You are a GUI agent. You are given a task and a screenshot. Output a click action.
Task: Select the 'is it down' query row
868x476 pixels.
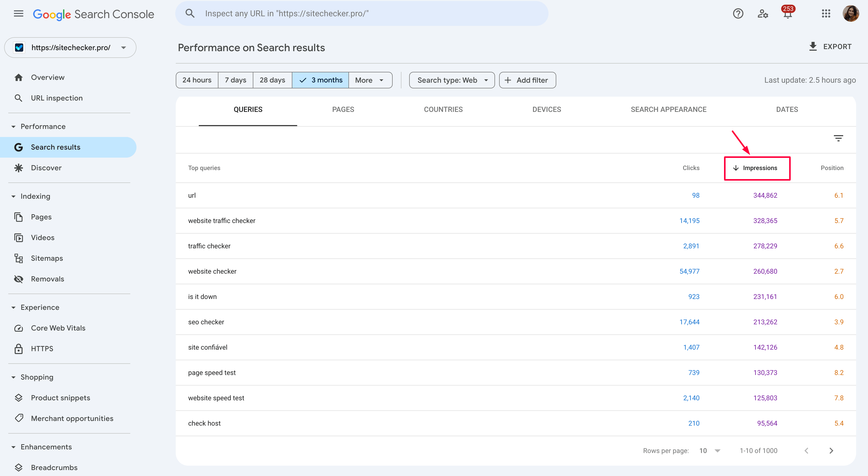pos(515,297)
